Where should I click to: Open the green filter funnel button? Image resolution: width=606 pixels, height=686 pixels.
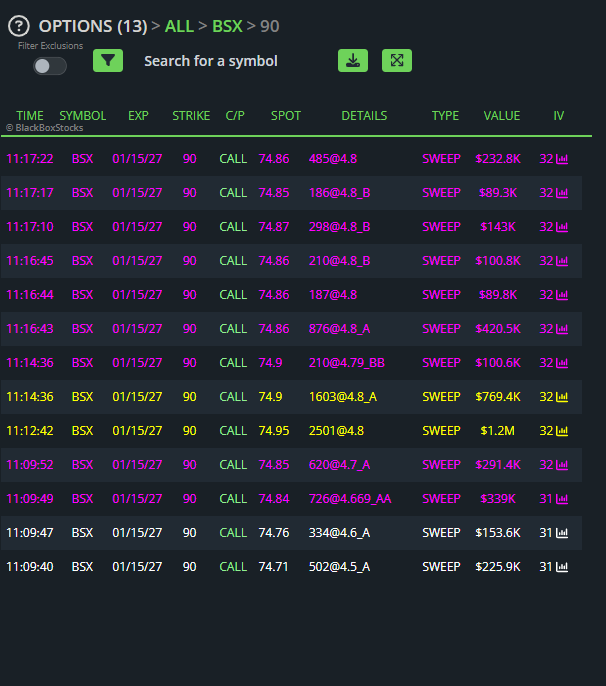(x=108, y=60)
